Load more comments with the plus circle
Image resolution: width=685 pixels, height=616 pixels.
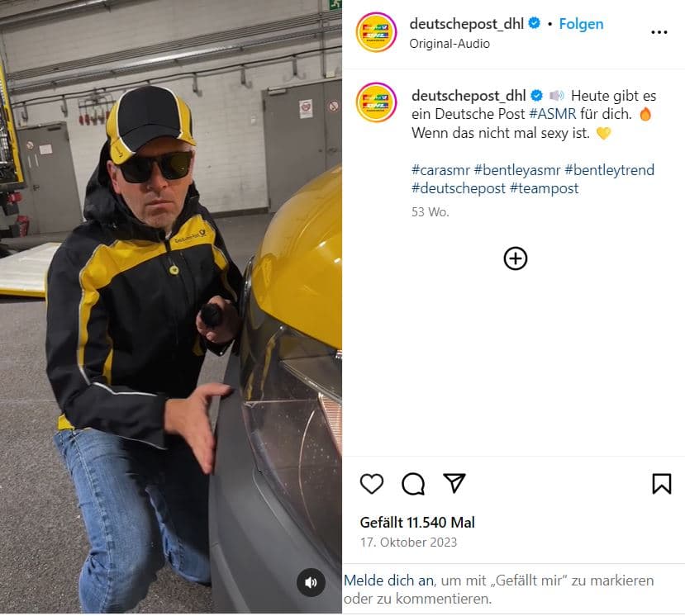click(x=516, y=258)
